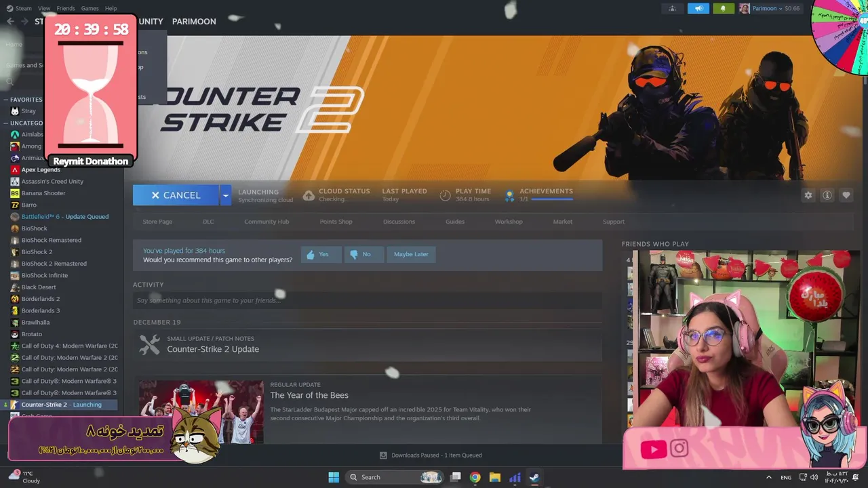Open the Games menu
Viewport: 868px width, 488px height.
(x=90, y=8)
